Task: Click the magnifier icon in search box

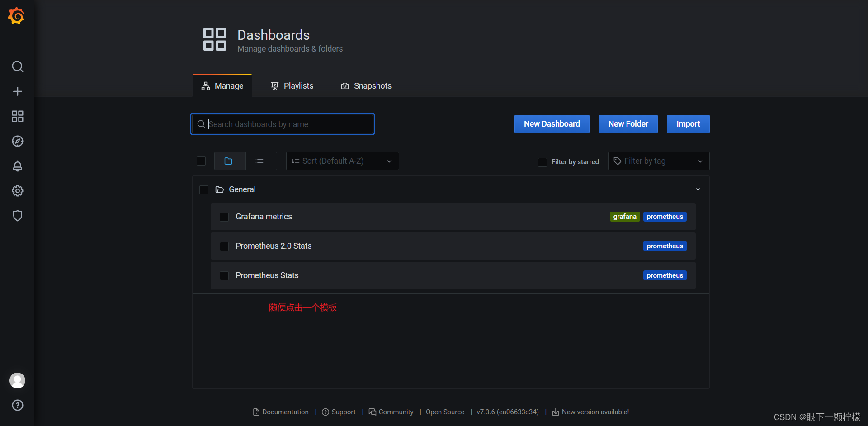Action: [201, 124]
